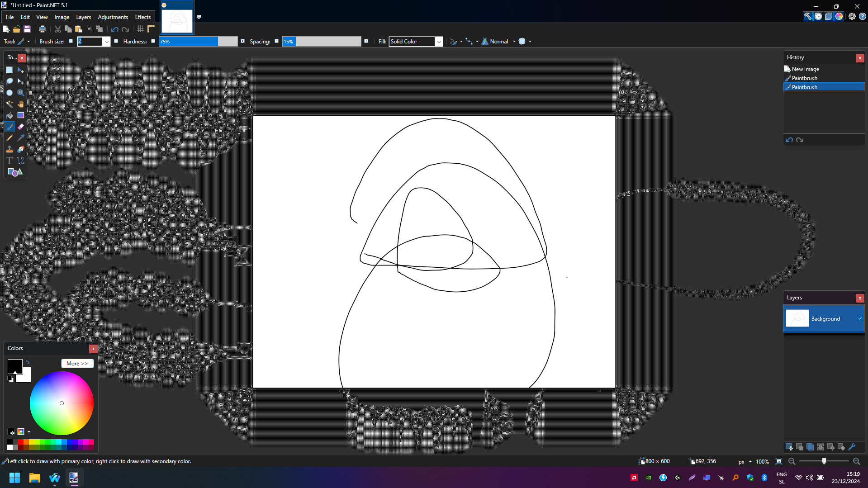Click the Cut toolbar icon
The width and height of the screenshot is (868, 488).
tap(58, 29)
